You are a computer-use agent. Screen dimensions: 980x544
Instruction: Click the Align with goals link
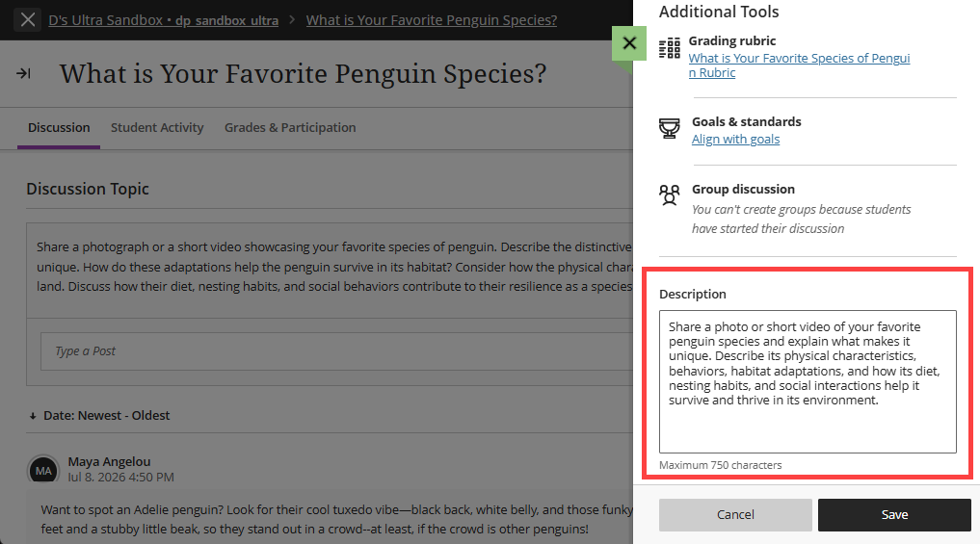735,140
